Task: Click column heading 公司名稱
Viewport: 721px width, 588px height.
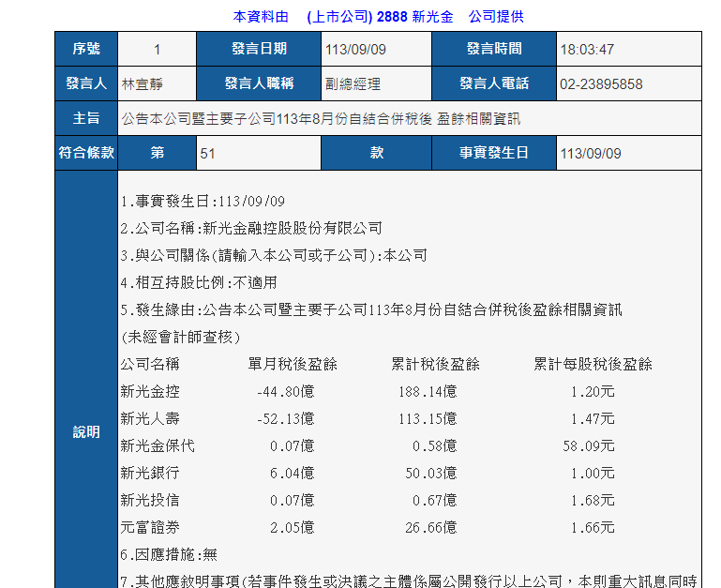Action: pyautogui.click(x=149, y=365)
